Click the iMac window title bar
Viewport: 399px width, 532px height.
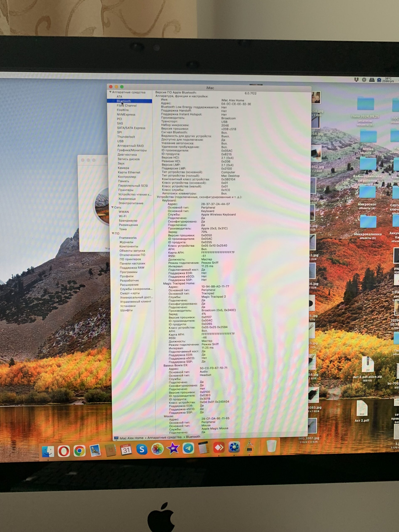pyautogui.click(x=210, y=87)
